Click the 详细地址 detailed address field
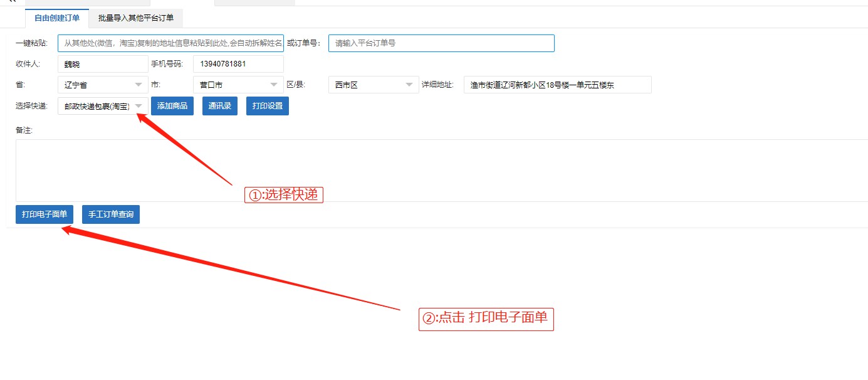Screen dimensions: 868x380 coord(557,85)
